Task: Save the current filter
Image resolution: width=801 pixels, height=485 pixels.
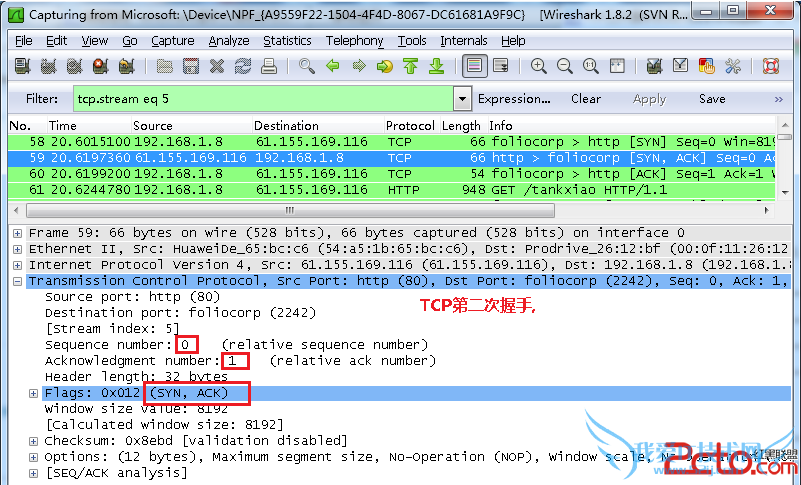Action: tap(712, 99)
